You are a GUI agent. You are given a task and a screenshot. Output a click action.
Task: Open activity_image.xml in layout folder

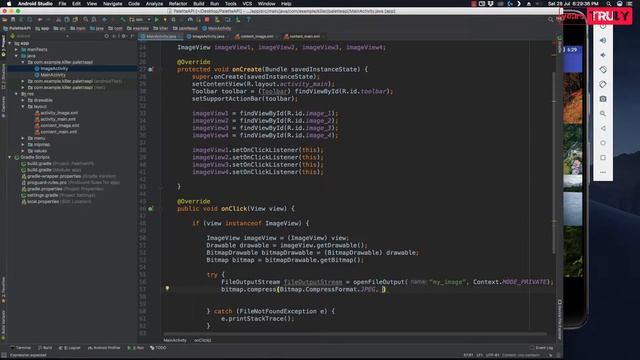point(59,113)
